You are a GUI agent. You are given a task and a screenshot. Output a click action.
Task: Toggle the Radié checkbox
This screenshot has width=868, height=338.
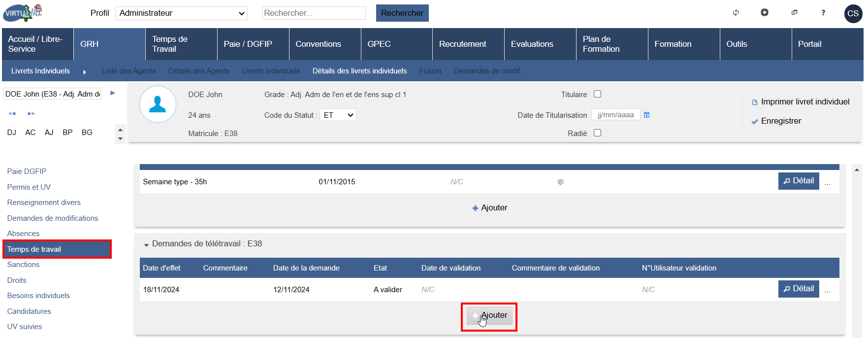tap(597, 133)
